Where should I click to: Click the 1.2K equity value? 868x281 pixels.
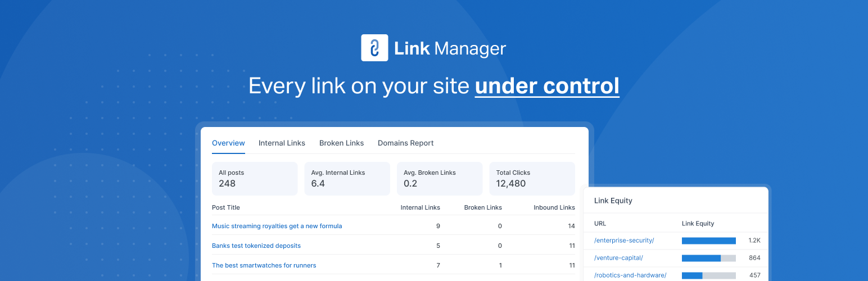click(x=754, y=241)
